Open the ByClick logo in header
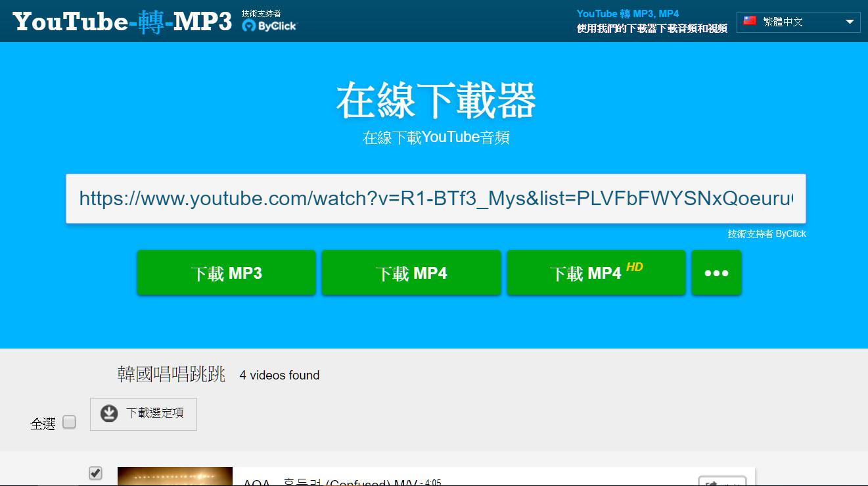The width and height of the screenshot is (868, 486). pyautogui.click(x=269, y=26)
